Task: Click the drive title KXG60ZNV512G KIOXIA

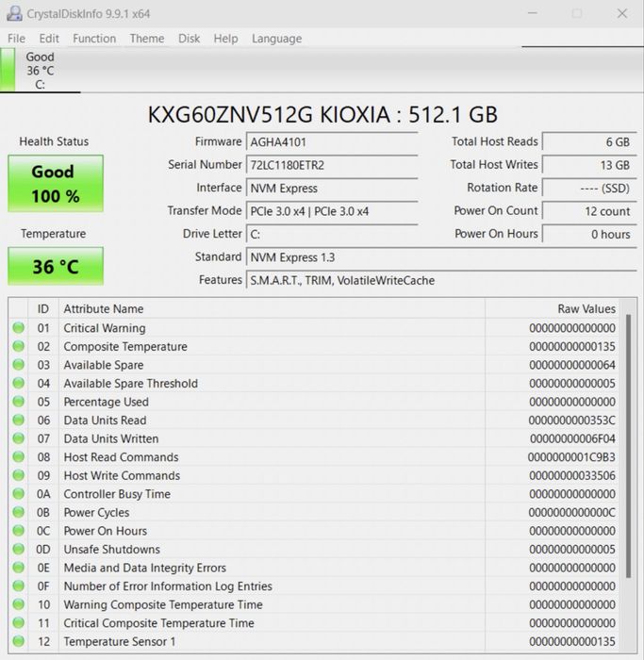Action: coord(322,114)
